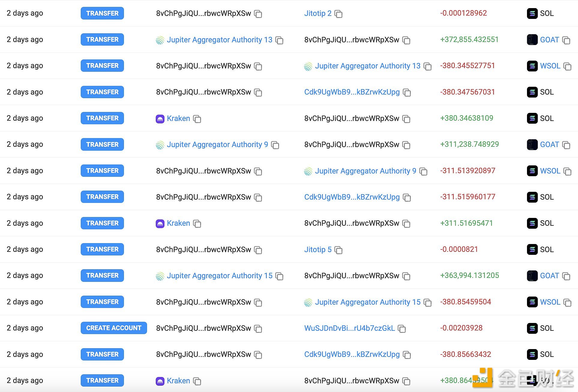This screenshot has height=392, width=578.
Task: Copy Jupiter Aggregator Authority 9 sender address
Action: pos(275,145)
